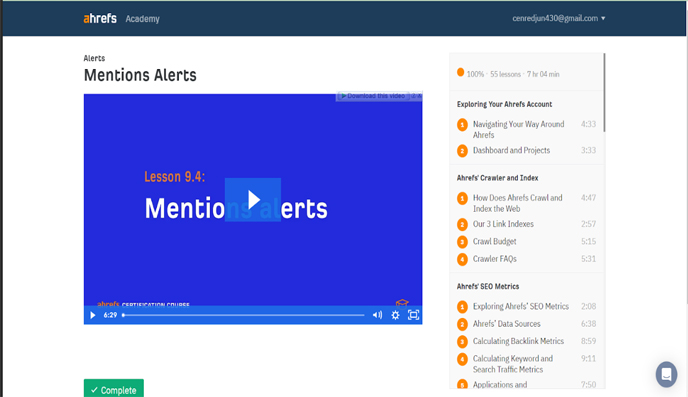Click the 4:33 duration of Navigating lesson
Image resolution: width=688 pixels, height=397 pixels.
pos(588,124)
